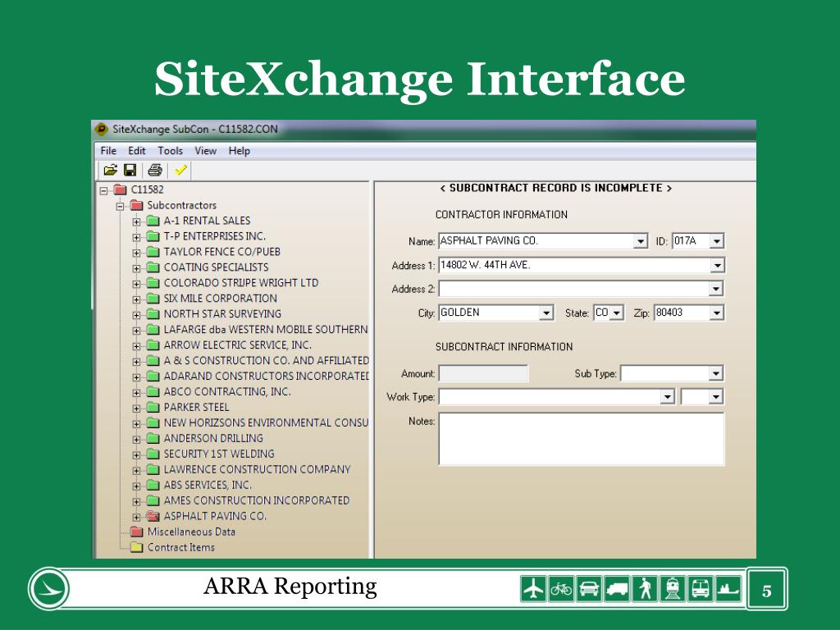This screenshot has height=630, width=840.
Task: Open the Sub Type dropdown
Action: (716, 374)
